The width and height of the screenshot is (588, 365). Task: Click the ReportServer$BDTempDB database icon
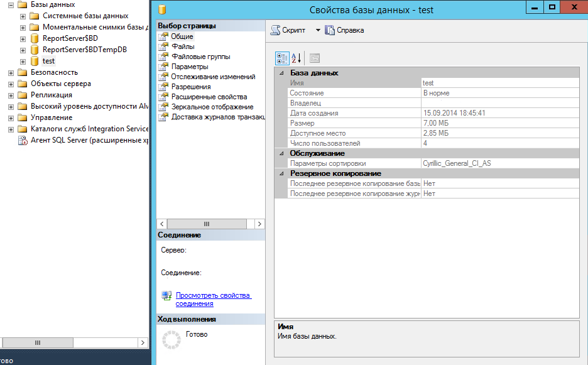coord(34,49)
